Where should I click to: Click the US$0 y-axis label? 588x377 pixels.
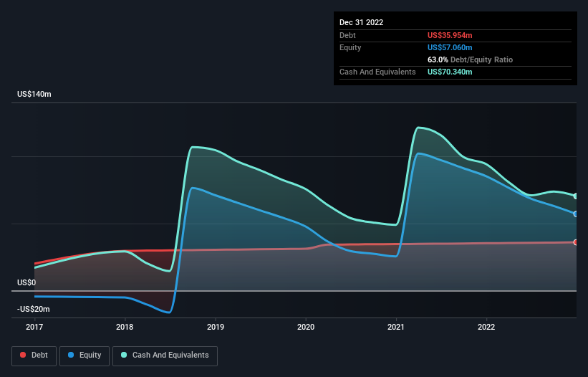pos(26,282)
